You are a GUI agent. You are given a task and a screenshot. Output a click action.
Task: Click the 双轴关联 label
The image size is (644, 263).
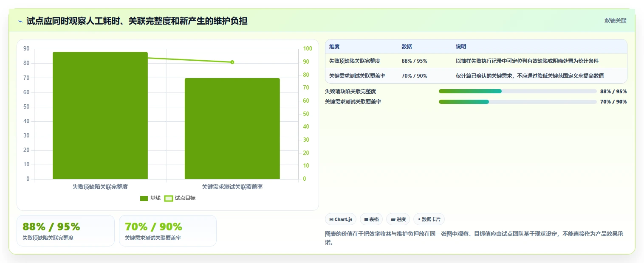tap(616, 20)
